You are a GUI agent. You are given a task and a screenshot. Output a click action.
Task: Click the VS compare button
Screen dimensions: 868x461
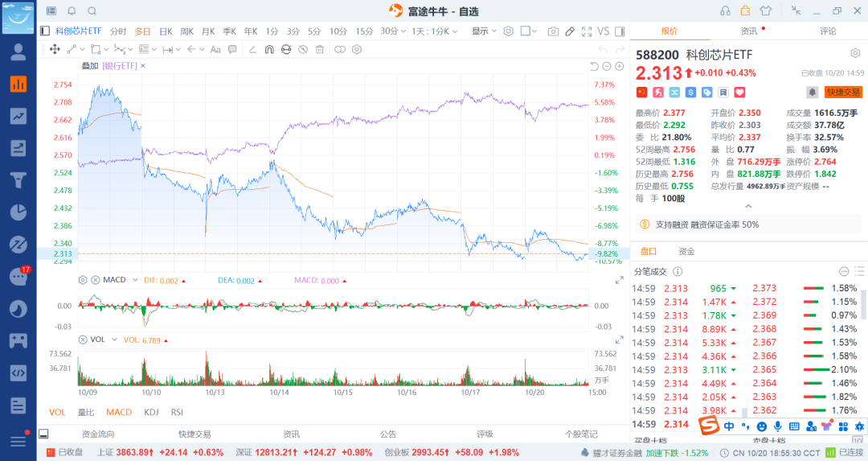(x=604, y=31)
